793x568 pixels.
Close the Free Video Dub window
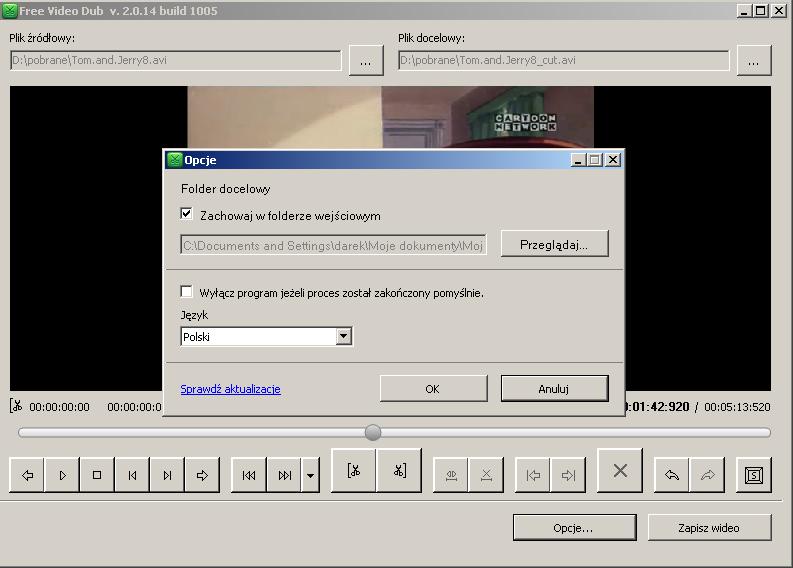point(779,11)
